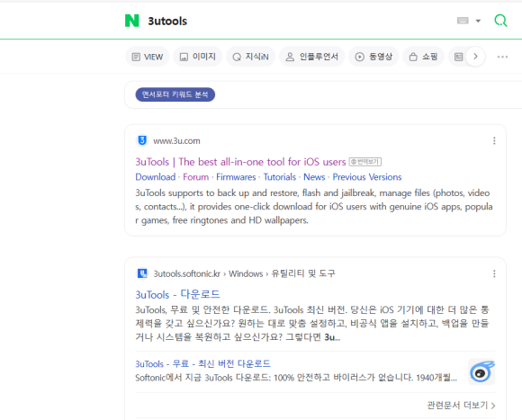Switch to the 이미지 tab
Viewport: 522px width, 420px height.
pyautogui.click(x=198, y=57)
